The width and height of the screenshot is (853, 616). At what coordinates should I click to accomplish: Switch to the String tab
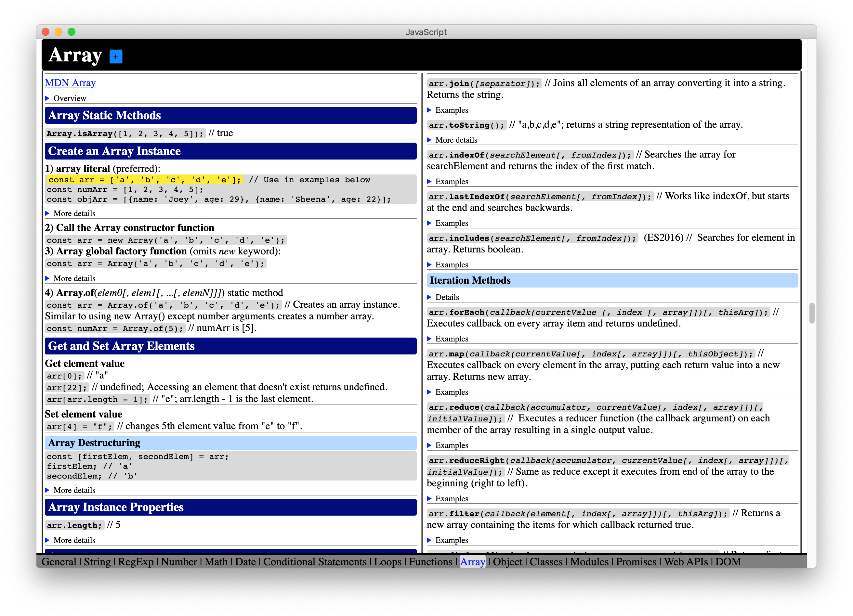97,562
